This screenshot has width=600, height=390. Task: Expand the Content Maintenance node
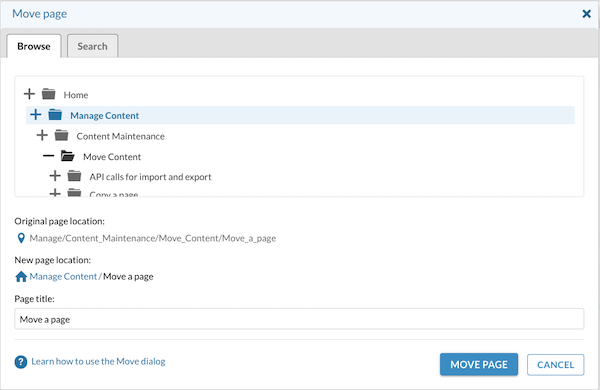tap(42, 135)
